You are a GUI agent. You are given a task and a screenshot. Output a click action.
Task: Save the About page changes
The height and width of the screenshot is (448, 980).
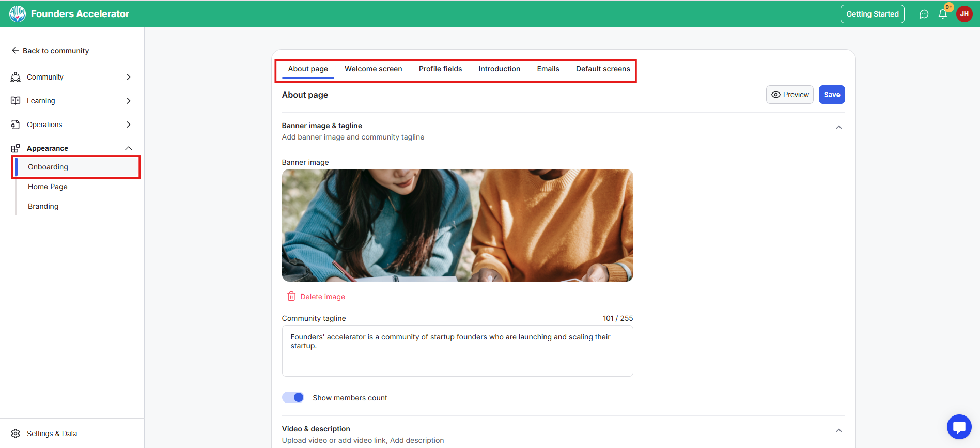coord(832,95)
